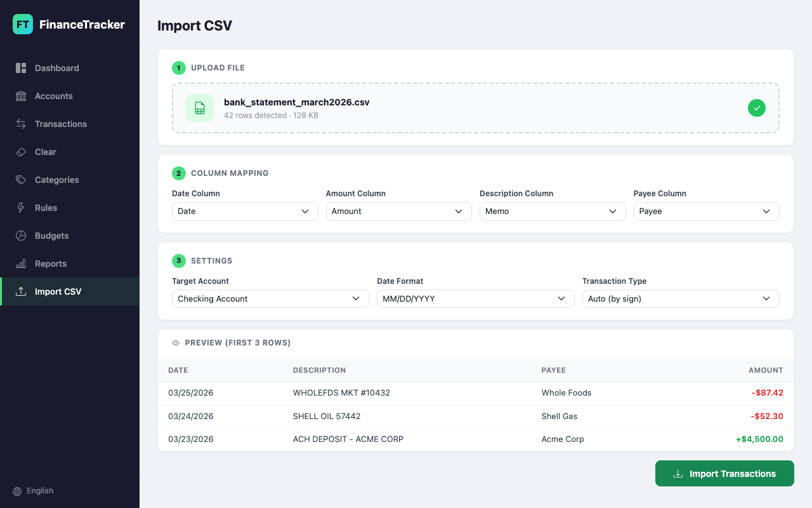812x508 pixels.
Task: Click the eye icon next to Preview
Action: click(x=175, y=342)
